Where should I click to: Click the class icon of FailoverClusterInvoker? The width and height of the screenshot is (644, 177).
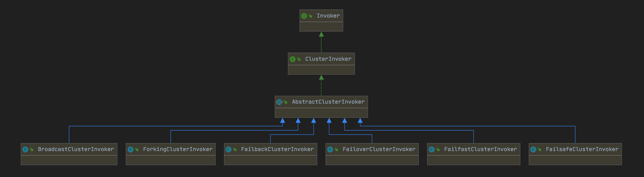pos(330,150)
